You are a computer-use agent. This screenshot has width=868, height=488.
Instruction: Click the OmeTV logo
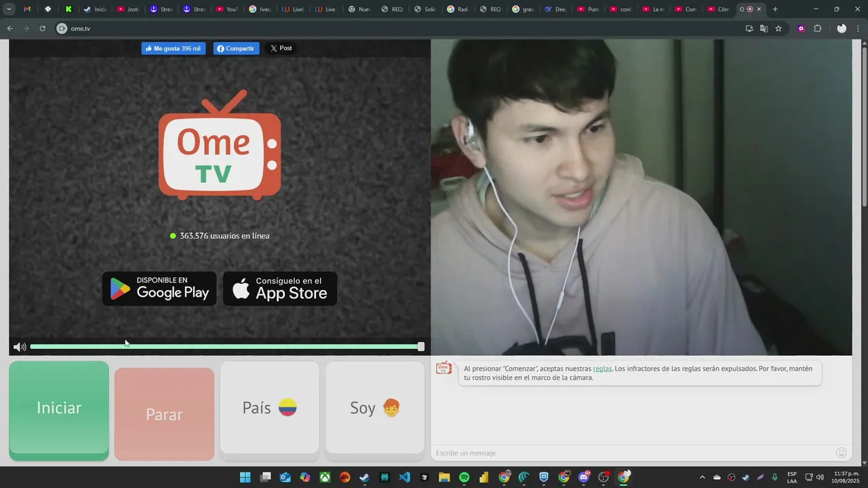[220, 145]
